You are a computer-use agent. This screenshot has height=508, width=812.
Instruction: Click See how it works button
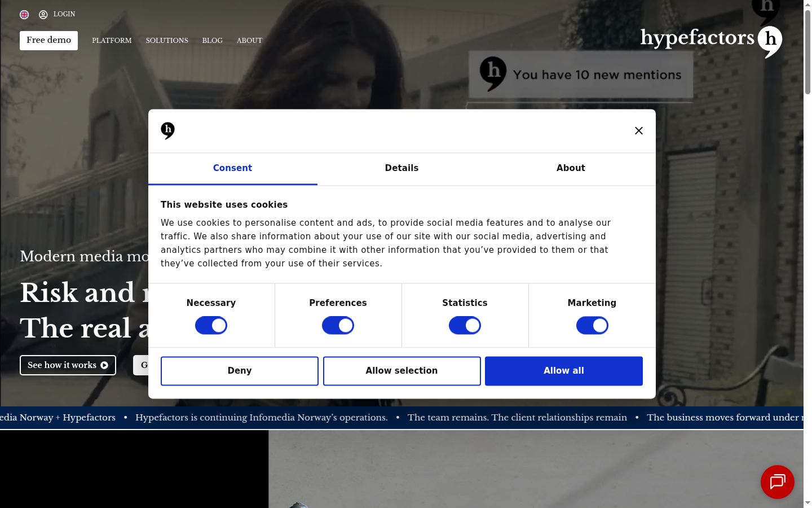coord(68,365)
